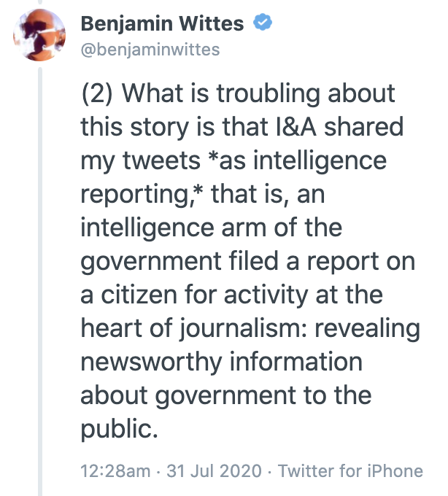Viewport: 448px width, 496px height.
Task: Click the final word "public."
Action: coord(119,429)
